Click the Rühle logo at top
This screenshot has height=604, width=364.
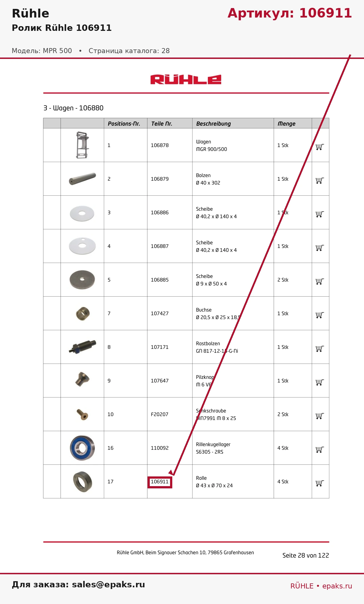186,79
